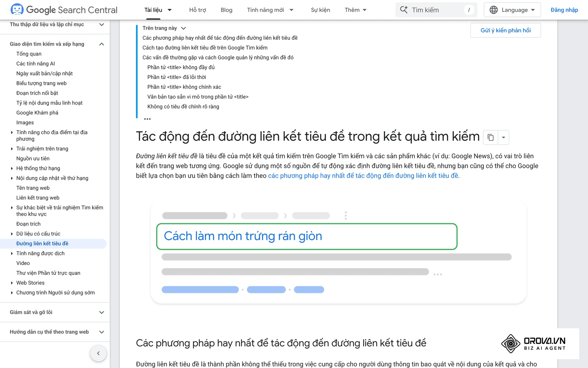Jump to Phần tử <title> đã lỗi thời
Screen dimensions: 588x368
tap(177, 77)
